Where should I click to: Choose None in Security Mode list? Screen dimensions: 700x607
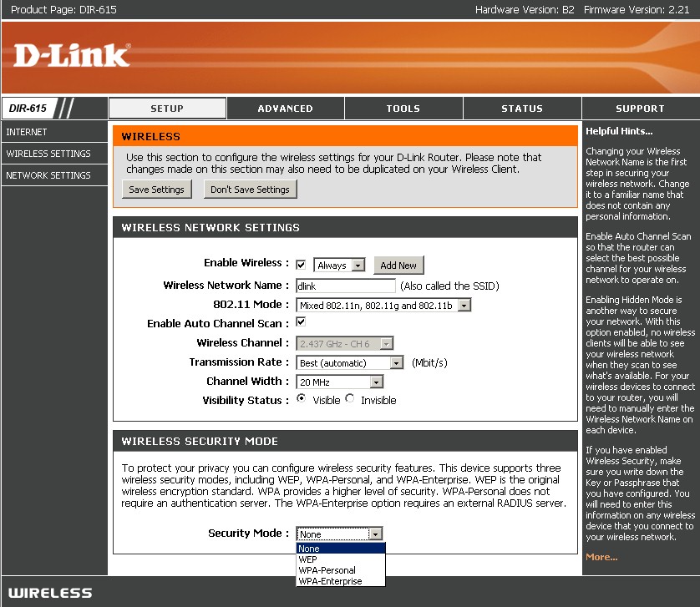tap(341, 549)
